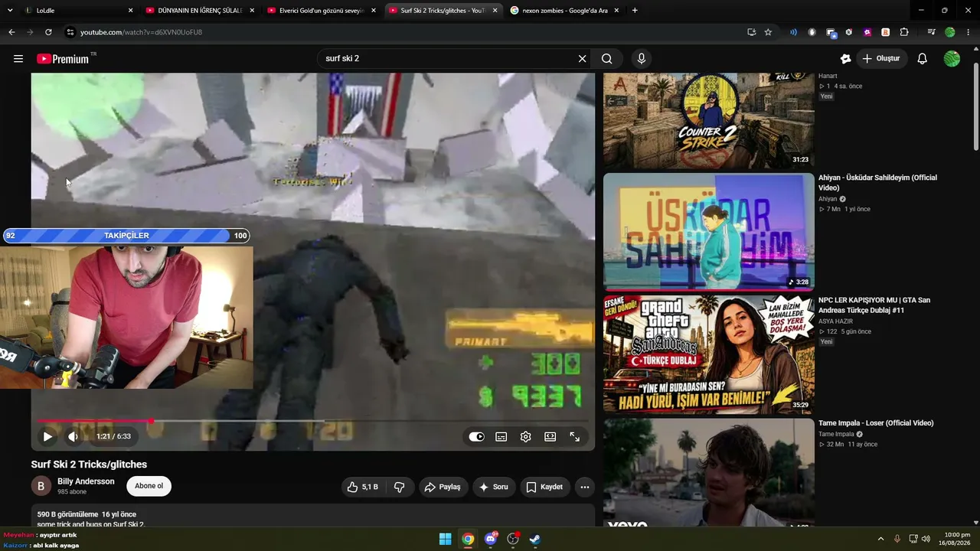
Task: Open Chrome media controls icon
Action: [x=931, y=32]
